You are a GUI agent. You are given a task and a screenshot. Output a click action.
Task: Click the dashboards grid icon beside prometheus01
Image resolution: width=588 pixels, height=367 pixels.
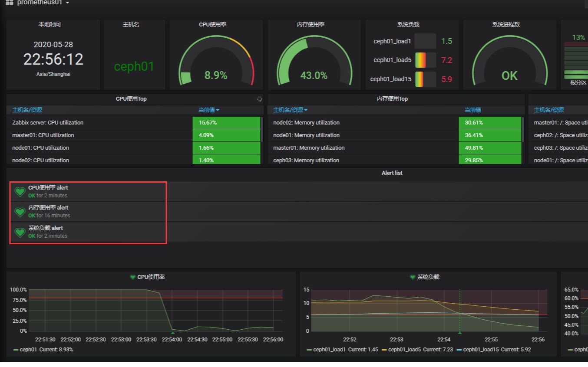[10, 3]
